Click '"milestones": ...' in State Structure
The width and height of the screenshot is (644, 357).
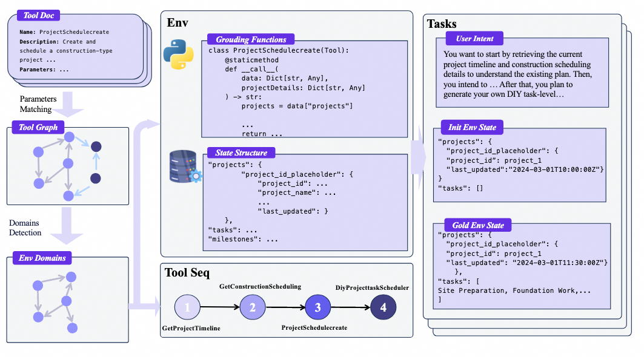(x=243, y=239)
